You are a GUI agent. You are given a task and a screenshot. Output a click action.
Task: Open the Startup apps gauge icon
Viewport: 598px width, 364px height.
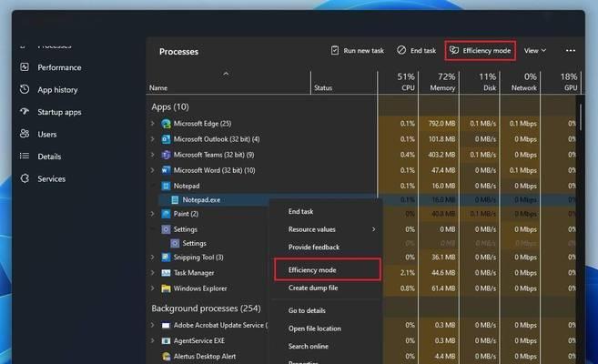click(25, 112)
